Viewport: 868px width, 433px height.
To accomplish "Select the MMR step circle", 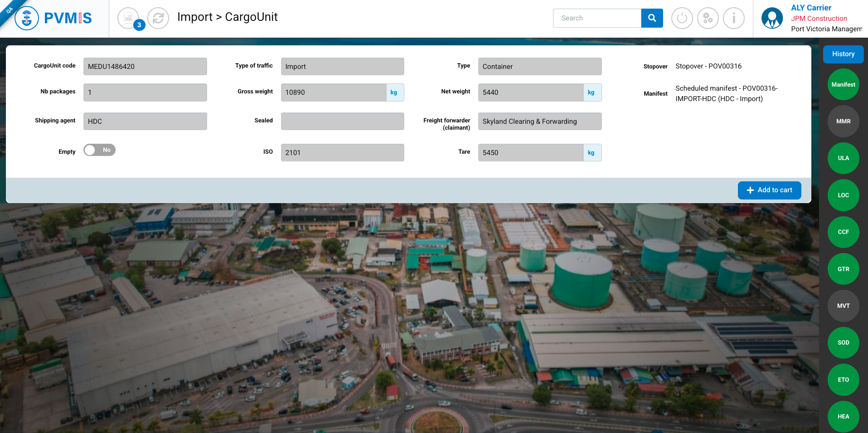I will (x=843, y=122).
